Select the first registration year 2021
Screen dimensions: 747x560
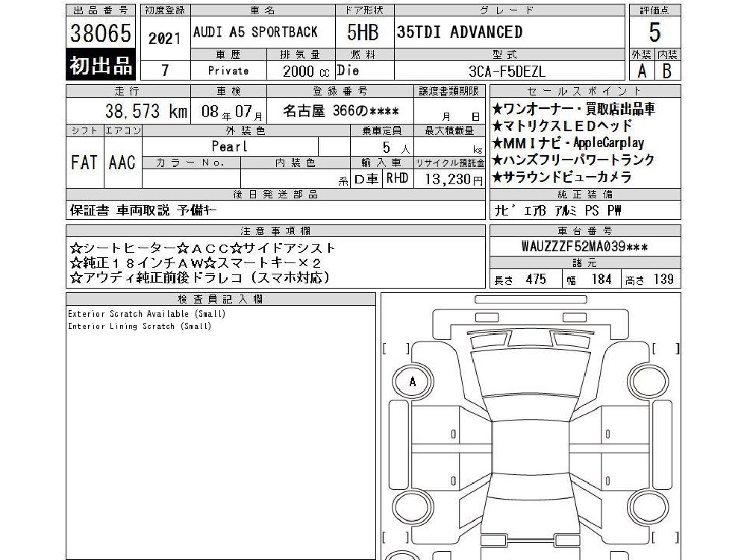(165, 39)
